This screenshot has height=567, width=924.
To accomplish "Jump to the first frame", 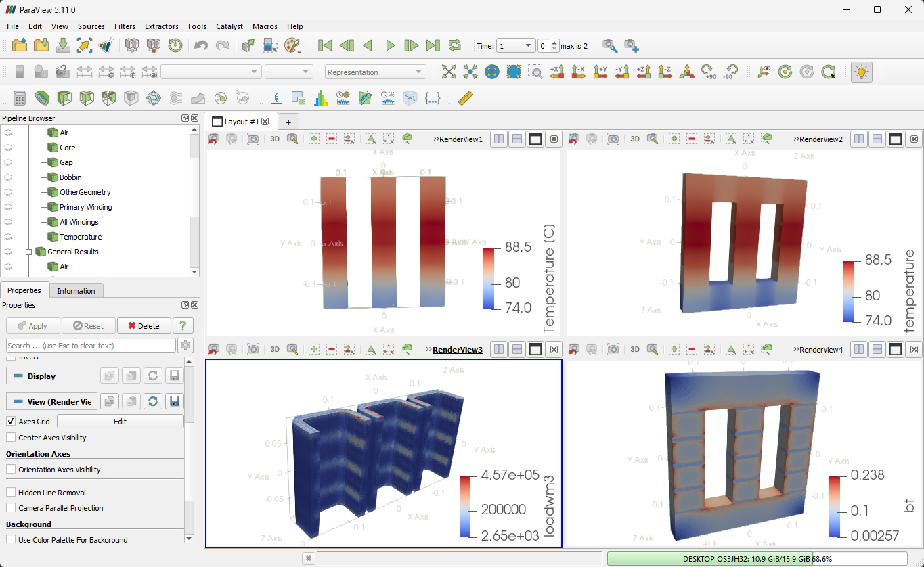I will [325, 45].
